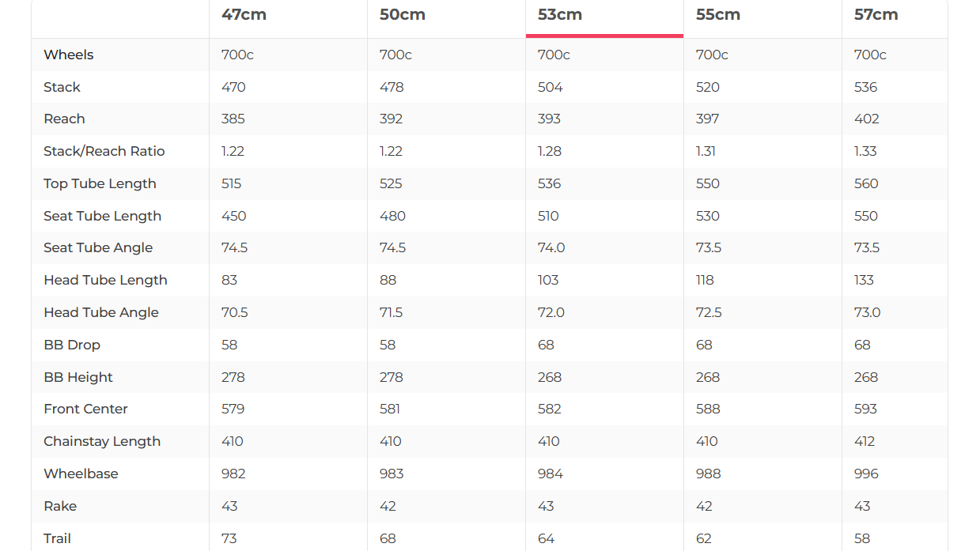
Task: Choose the 57cm size column header
Action: [x=876, y=15]
